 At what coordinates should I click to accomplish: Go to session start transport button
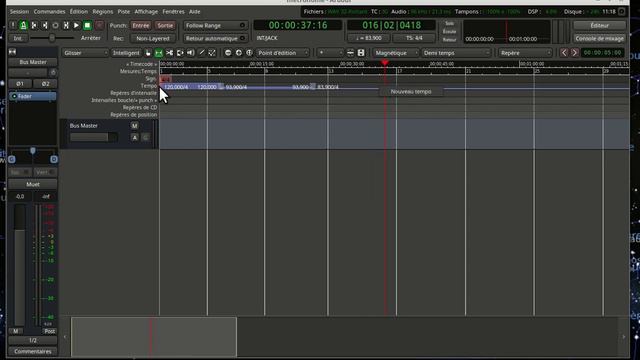pos(34,25)
